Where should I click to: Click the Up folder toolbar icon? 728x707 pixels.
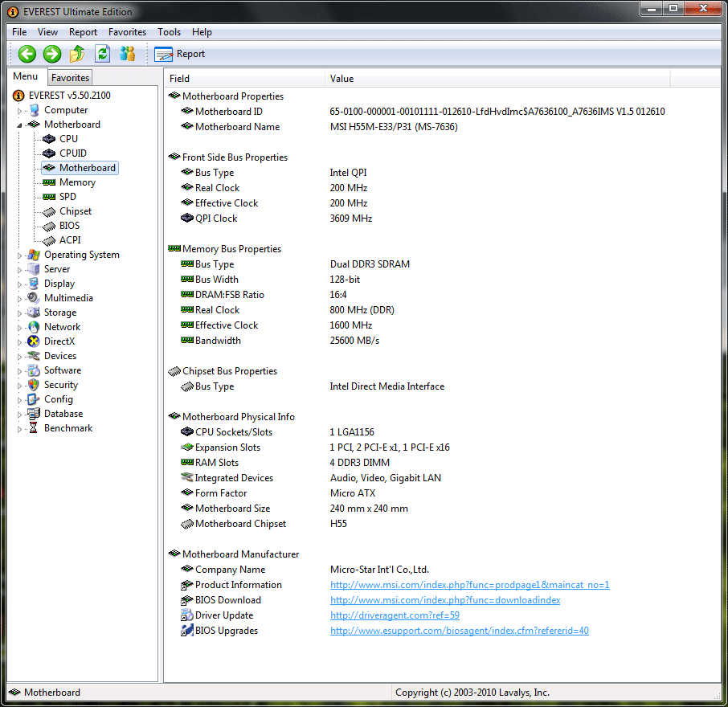pyautogui.click(x=77, y=54)
